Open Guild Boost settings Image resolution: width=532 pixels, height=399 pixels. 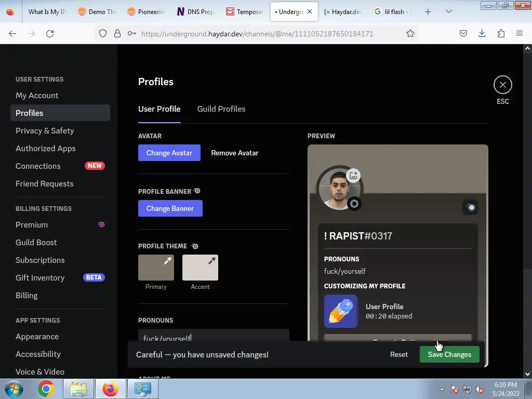[x=60, y=242]
